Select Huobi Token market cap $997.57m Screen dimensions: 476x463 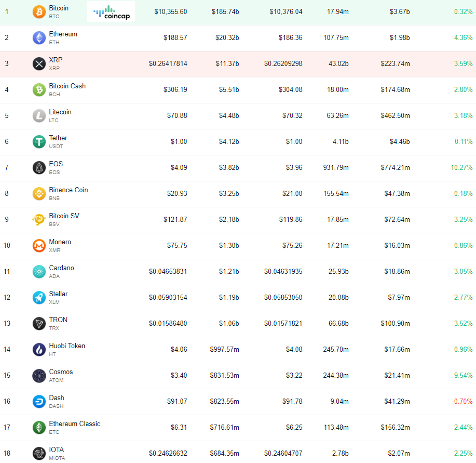(224, 350)
